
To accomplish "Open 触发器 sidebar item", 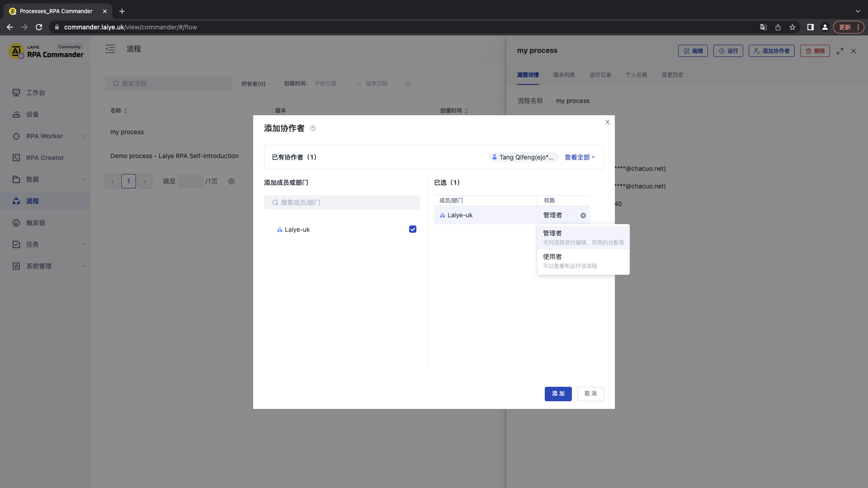I will coord(45,223).
